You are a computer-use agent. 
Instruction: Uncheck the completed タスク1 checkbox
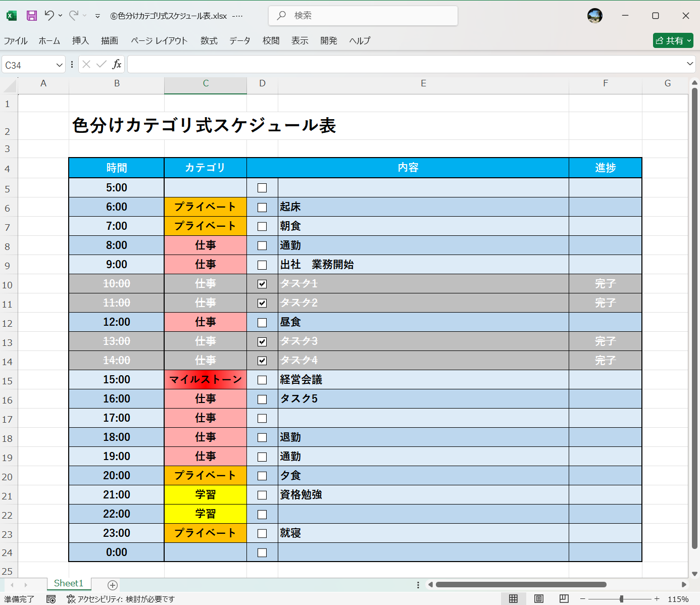pos(262,284)
